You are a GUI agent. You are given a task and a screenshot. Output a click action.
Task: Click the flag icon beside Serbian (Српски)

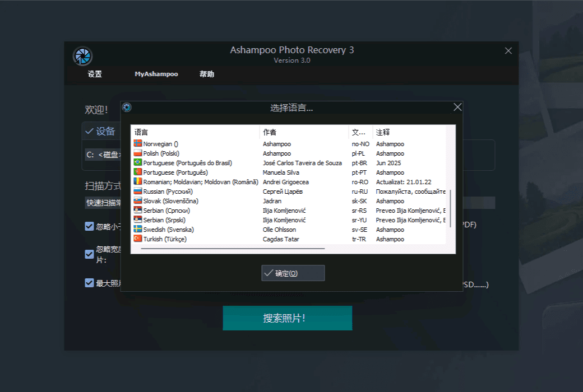(x=137, y=210)
